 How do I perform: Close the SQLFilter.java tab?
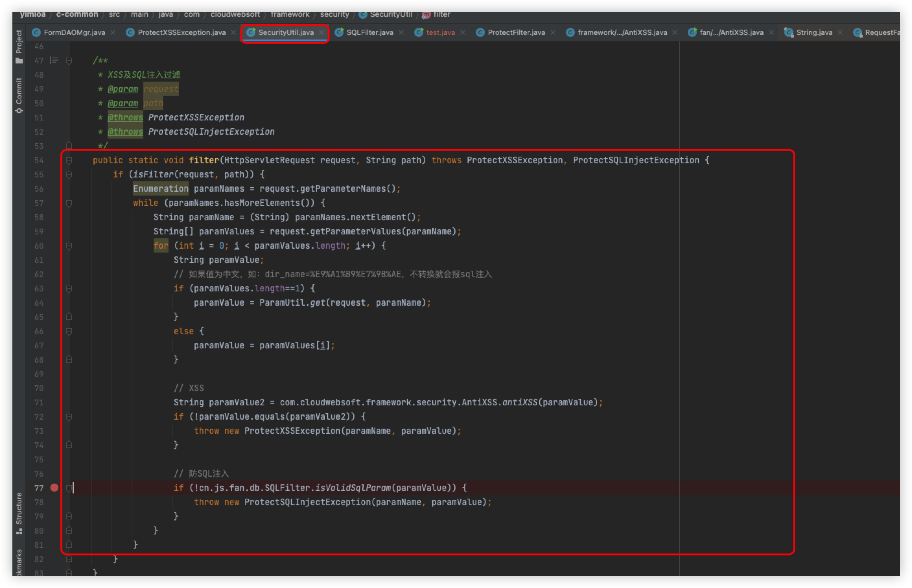coord(401,32)
